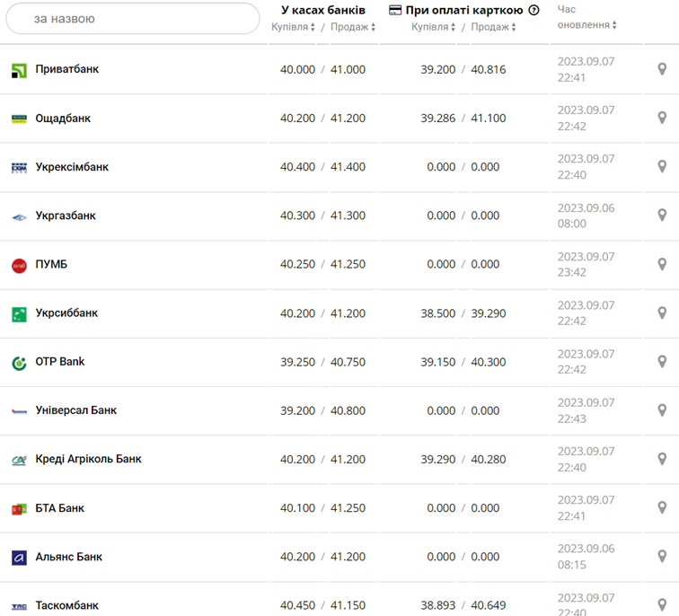Click the Укрсиббанк green logo icon
Image resolution: width=679 pixels, height=616 pixels.
[x=19, y=313]
